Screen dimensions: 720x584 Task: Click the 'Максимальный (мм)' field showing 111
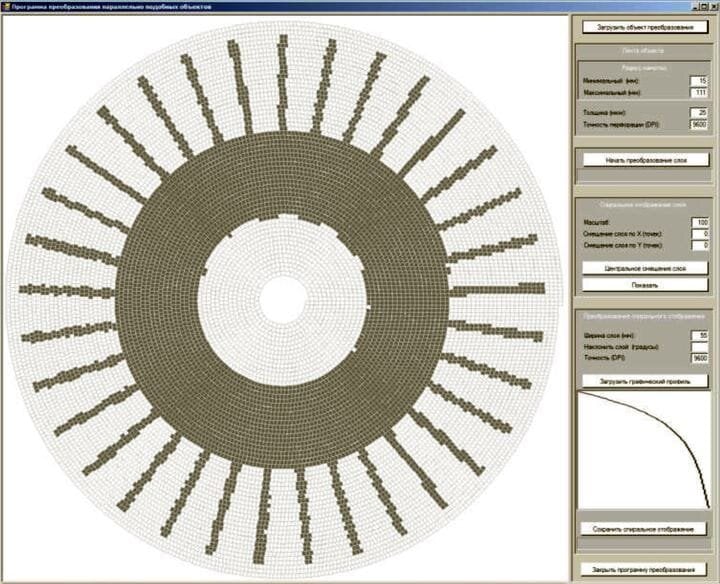(698, 92)
